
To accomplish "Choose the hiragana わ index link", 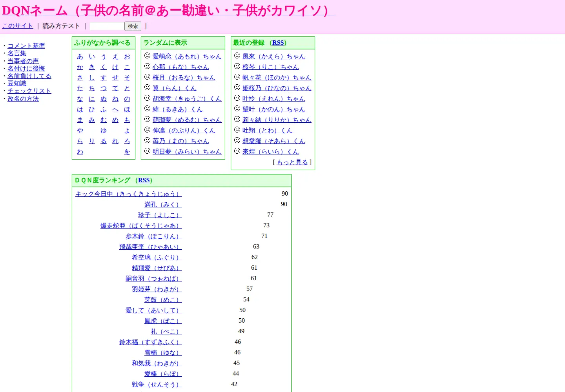I will tap(80, 152).
